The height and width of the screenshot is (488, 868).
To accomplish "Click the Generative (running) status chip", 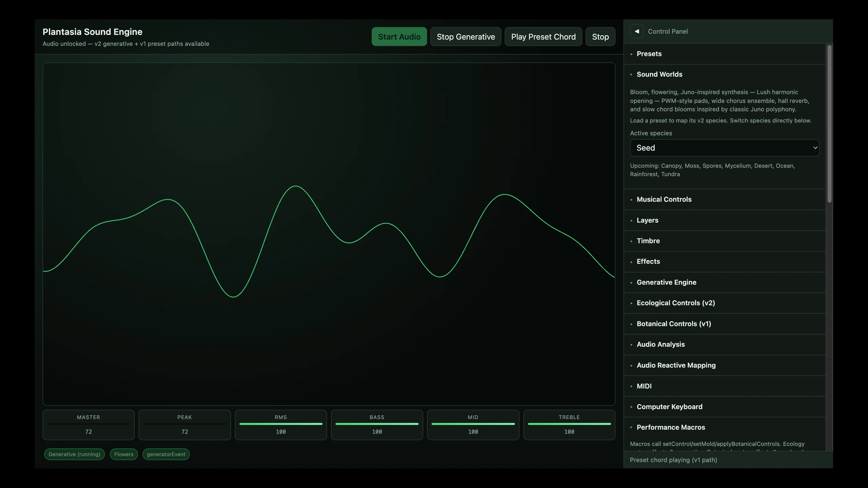I will 74,454.
